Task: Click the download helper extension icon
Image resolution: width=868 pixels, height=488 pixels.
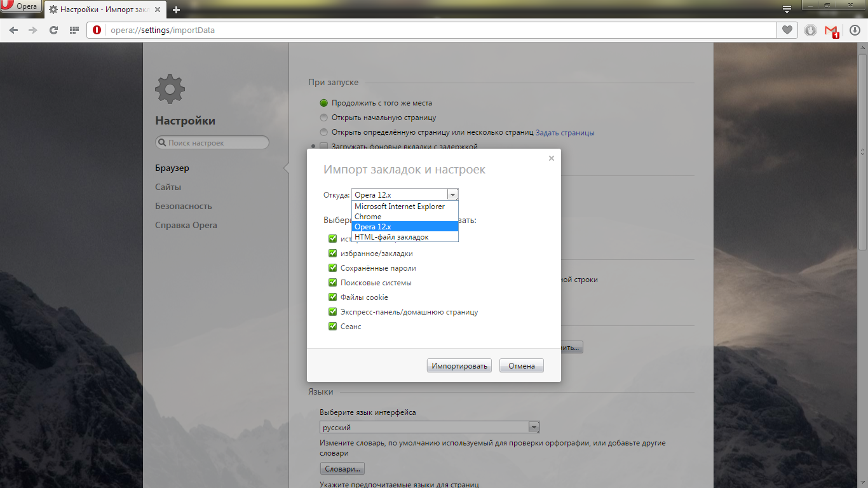Action: (810, 30)
